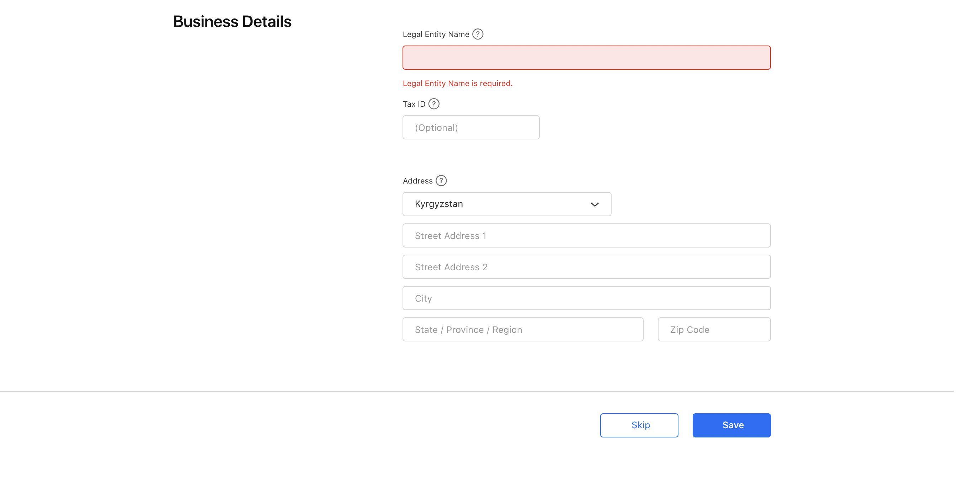
Task: Click the Street Address 1 field
Action: click(586, 235)
